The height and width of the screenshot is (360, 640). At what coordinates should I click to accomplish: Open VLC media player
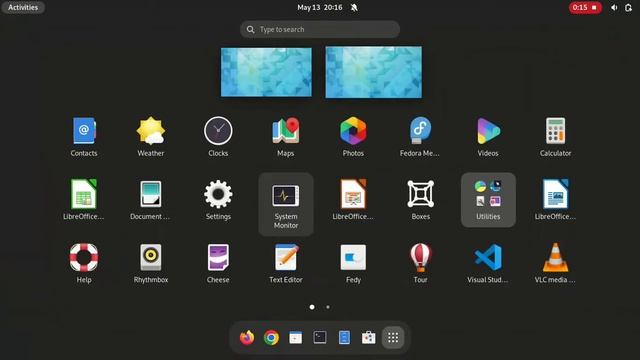tap(555, 263)
